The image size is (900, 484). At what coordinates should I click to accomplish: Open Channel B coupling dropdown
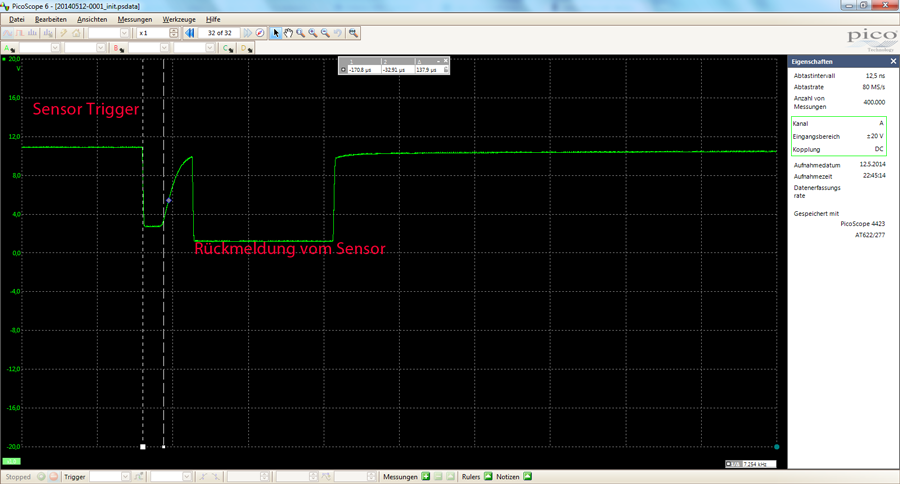click(x=210, y=48)
